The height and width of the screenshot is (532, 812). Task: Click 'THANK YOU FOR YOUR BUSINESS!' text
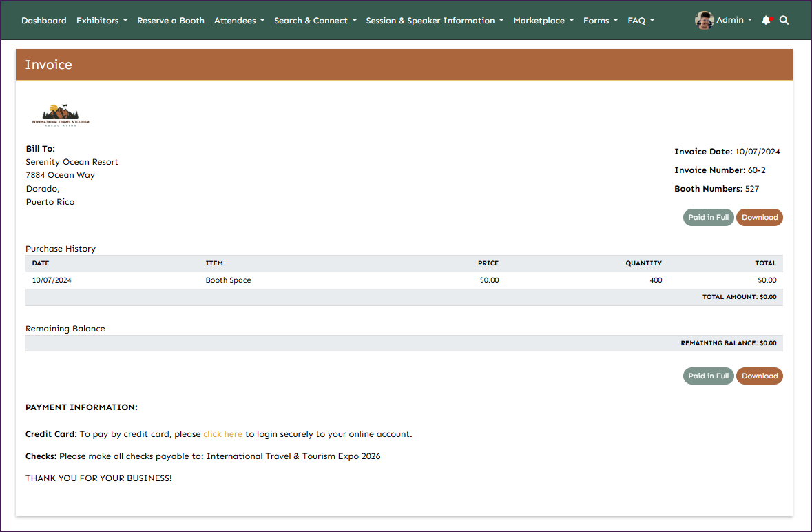[98, 478]
